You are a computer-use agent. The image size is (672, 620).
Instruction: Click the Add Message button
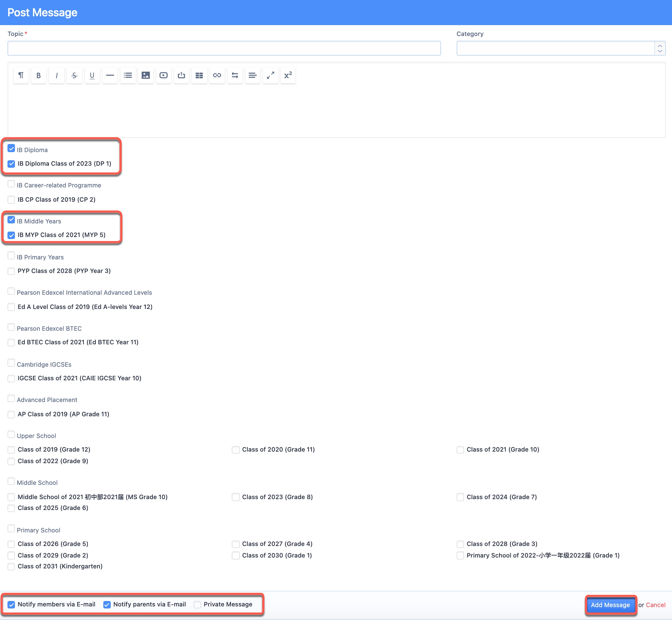610,605
